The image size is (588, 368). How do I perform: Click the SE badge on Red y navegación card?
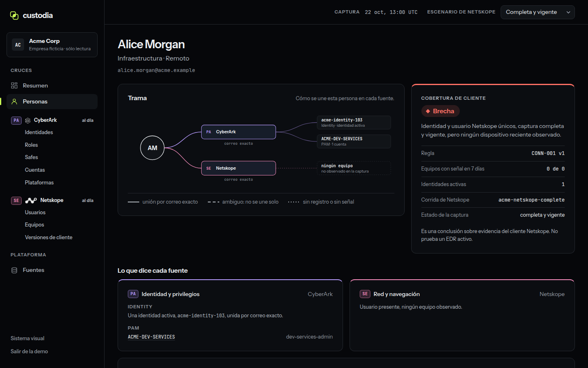click(x=365, y=294)
